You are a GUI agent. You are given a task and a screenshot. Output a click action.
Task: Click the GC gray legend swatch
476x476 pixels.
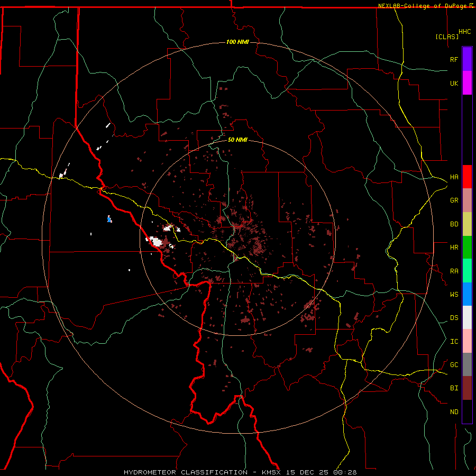tap(467, 364)
